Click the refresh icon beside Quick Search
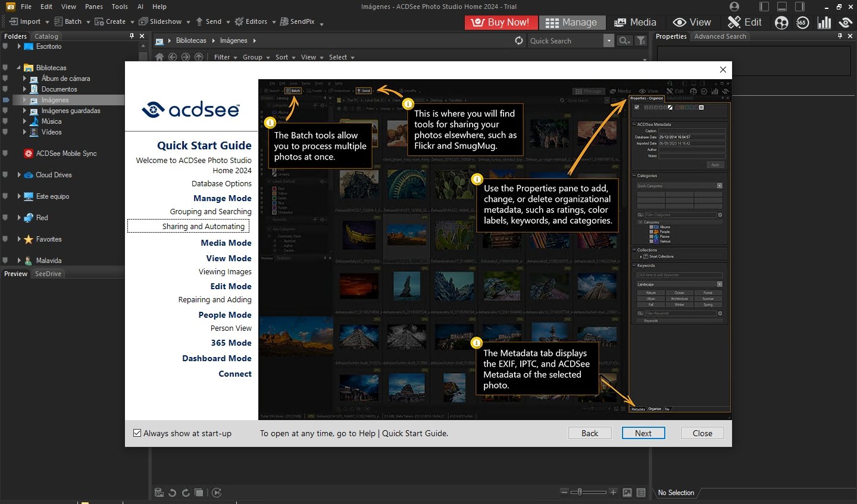Viewport: 857px width, 504px height. 519,40
